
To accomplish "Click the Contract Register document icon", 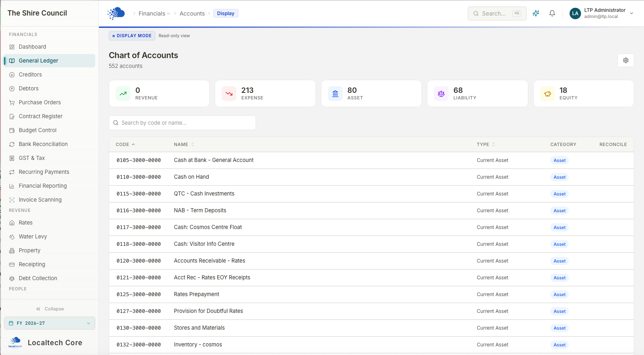I will pos(12,117).
